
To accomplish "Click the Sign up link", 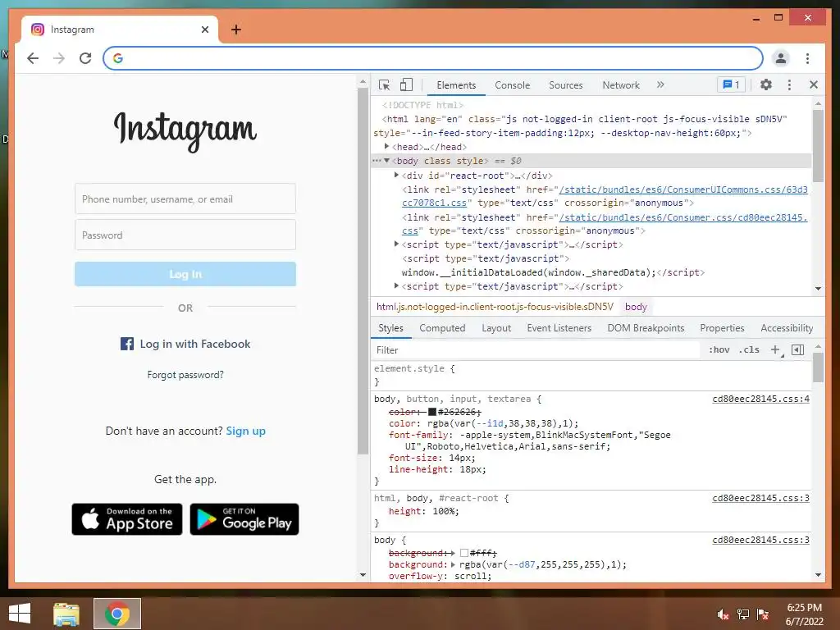I will [246, 431].
